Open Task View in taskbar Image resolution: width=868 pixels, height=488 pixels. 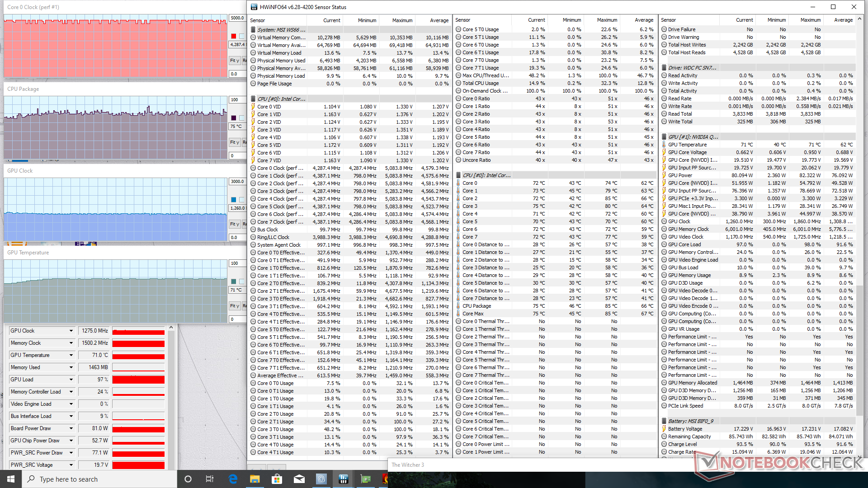209,479
